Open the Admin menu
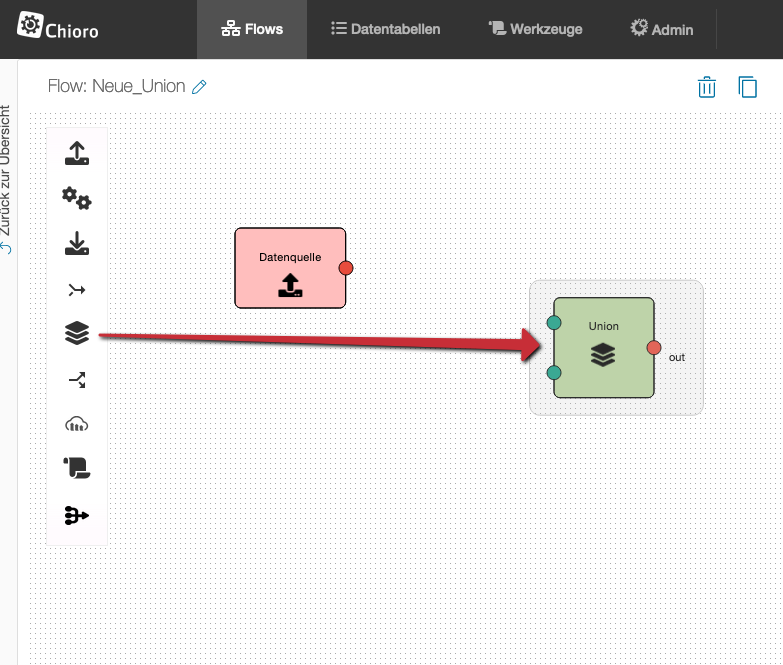Image resolution: width=783 pixels, height=665 pixels. (x=661, y=29)
